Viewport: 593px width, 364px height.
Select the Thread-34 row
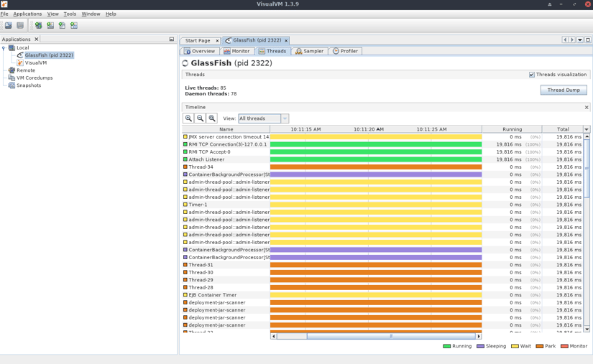(382, 167)
